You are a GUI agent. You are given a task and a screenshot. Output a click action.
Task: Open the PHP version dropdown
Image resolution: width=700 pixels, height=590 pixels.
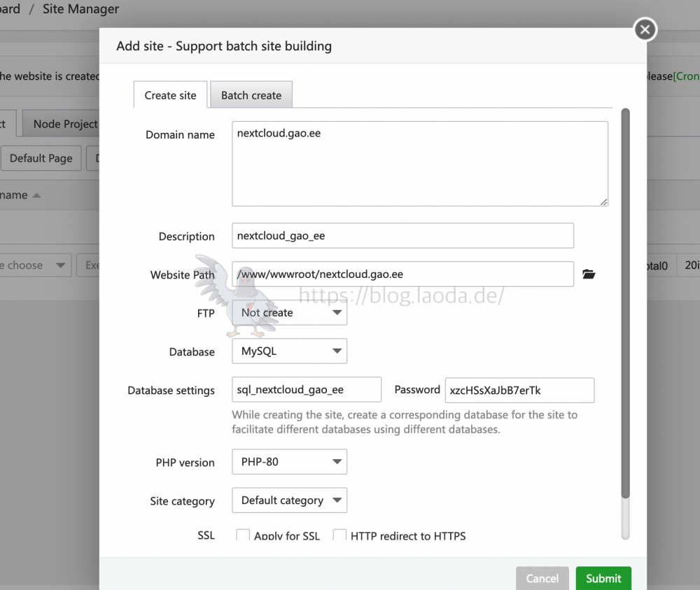(289, 462)
